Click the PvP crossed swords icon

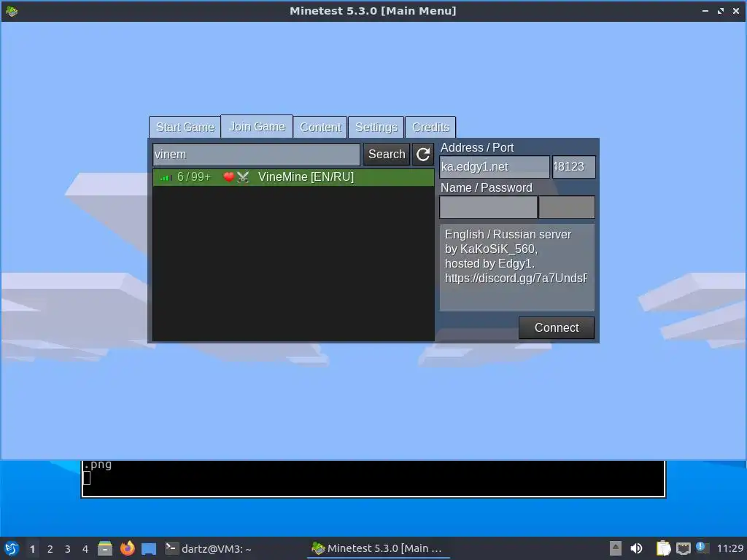[243, 177]
